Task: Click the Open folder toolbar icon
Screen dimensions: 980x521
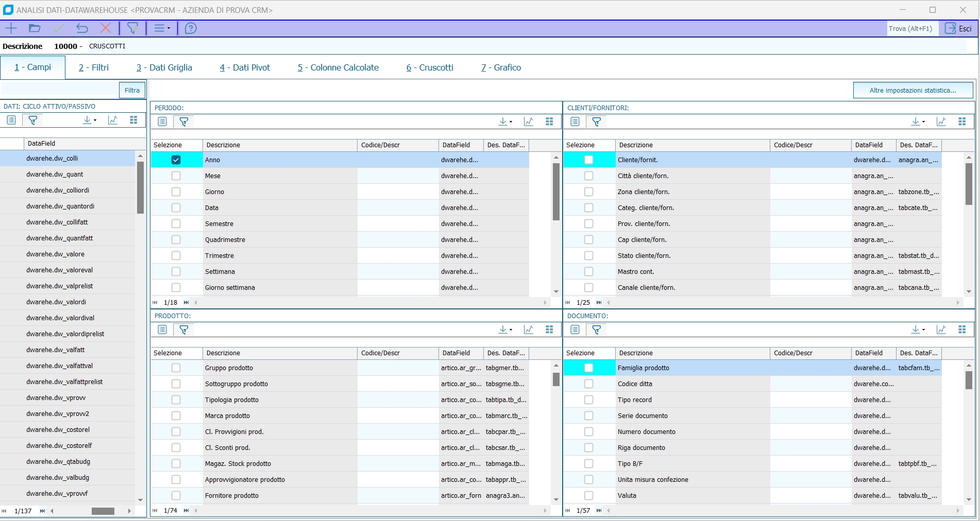Action: 35,28
